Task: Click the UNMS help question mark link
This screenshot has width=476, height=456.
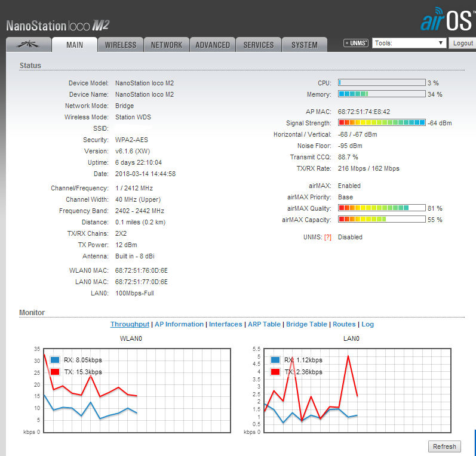Action: [x=327, y=238]
